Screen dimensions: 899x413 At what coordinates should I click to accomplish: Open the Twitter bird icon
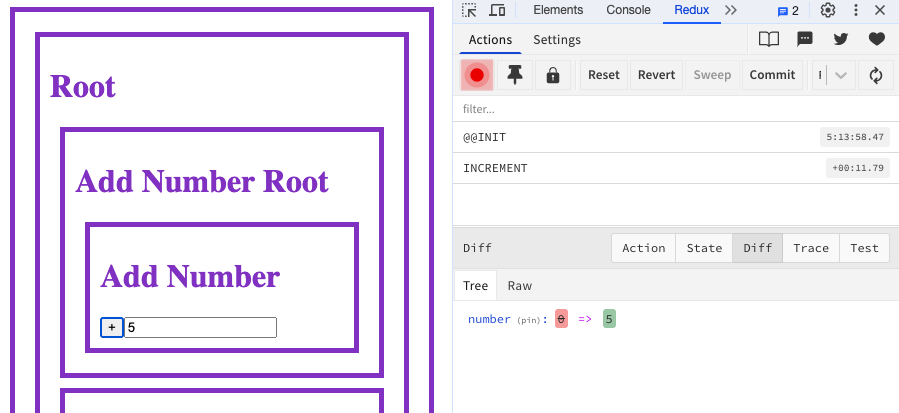coord(841,39)
